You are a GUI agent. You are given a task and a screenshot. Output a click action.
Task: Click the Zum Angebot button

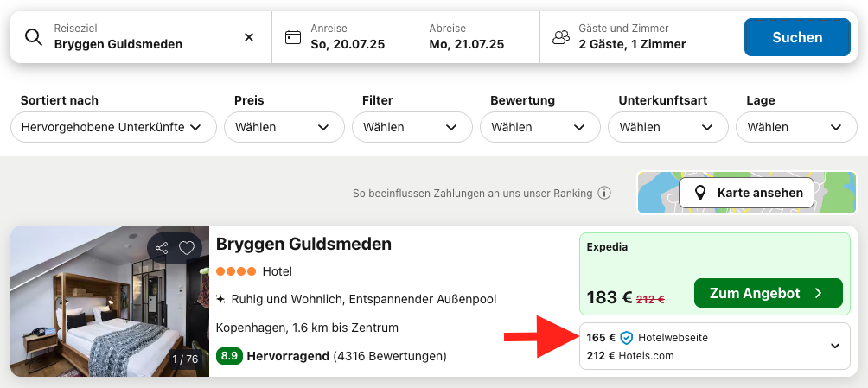tap(769, 293)
